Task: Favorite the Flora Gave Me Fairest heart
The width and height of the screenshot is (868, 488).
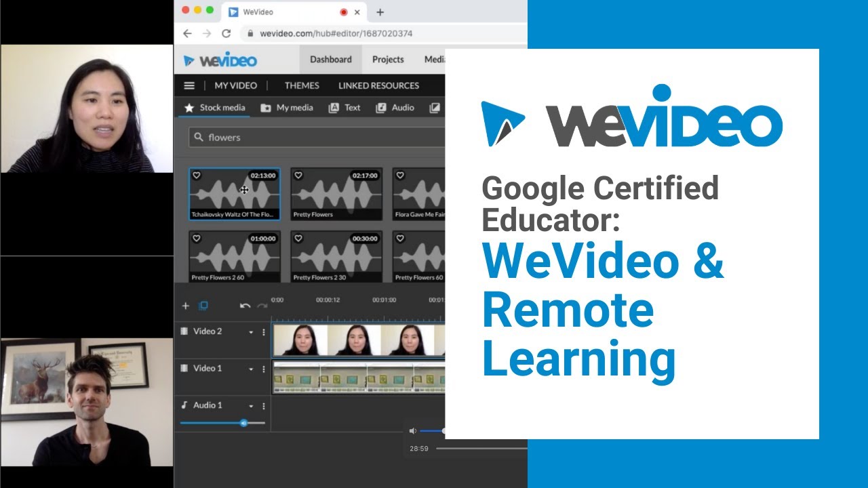Action: click(400, 176)
